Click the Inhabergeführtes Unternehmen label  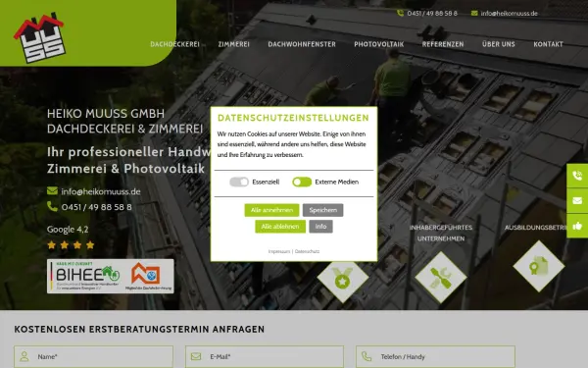(x=441, y=233)
